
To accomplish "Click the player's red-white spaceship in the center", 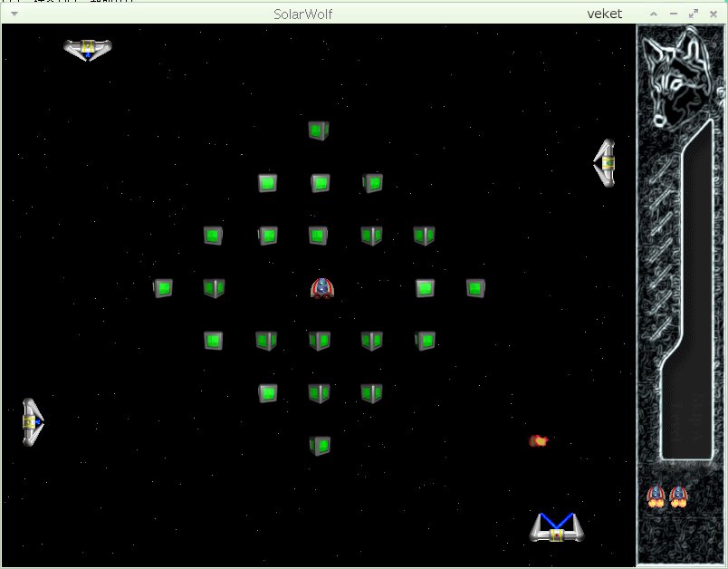I will click(322, 288).
